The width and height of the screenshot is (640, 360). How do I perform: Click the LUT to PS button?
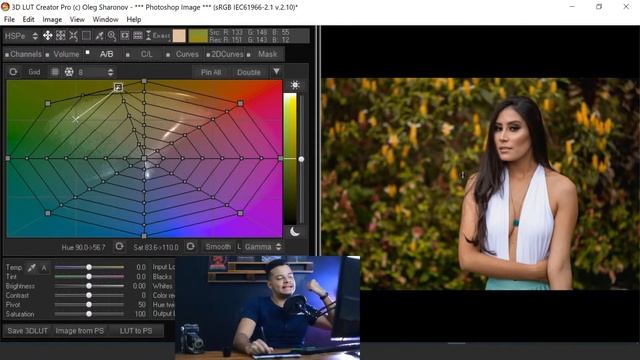tap(136, 331)
